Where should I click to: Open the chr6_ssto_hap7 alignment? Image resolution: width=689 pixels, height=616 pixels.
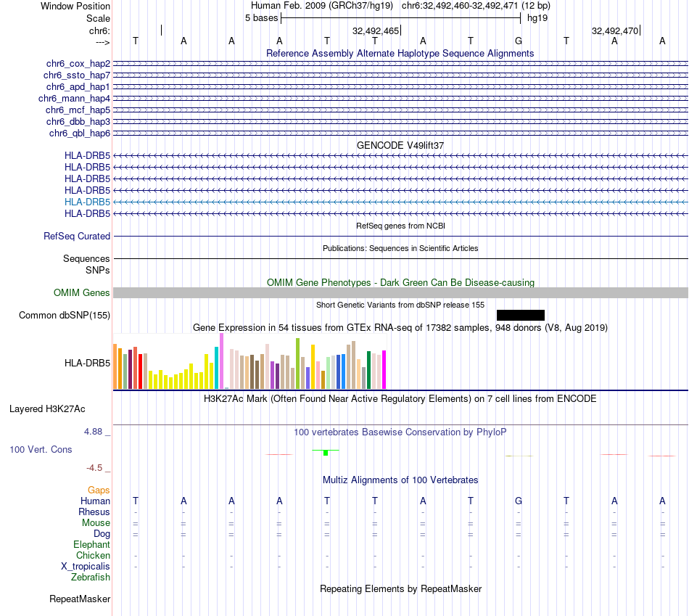coord(77,75)
